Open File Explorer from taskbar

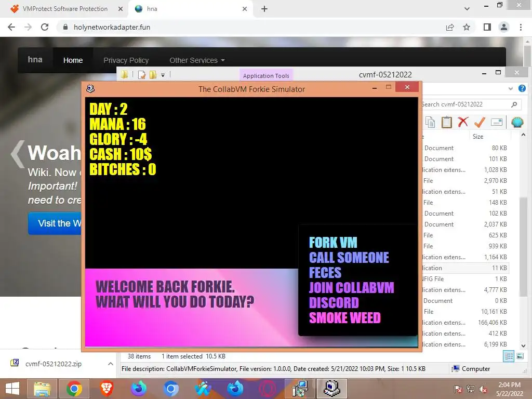click(42, 389)
